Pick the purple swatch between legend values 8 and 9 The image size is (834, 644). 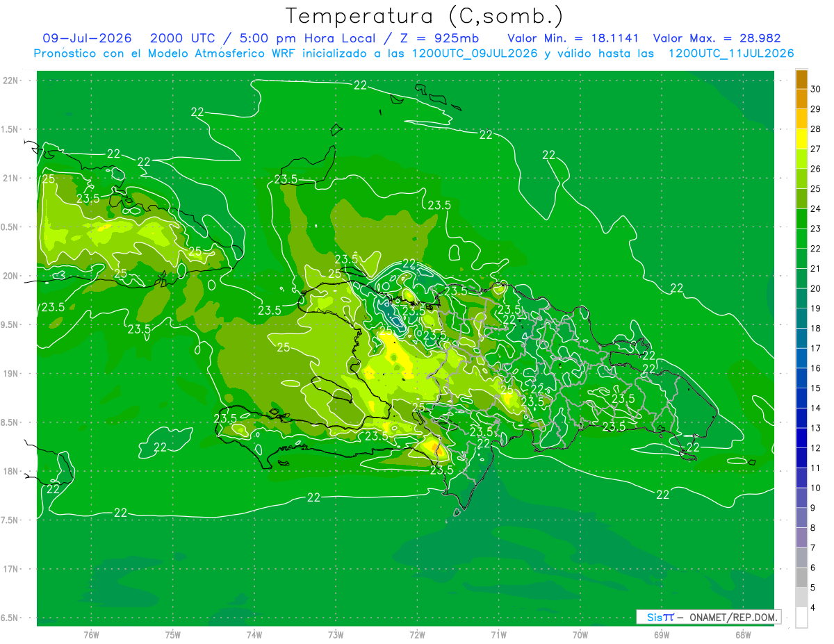click(801, 518)
